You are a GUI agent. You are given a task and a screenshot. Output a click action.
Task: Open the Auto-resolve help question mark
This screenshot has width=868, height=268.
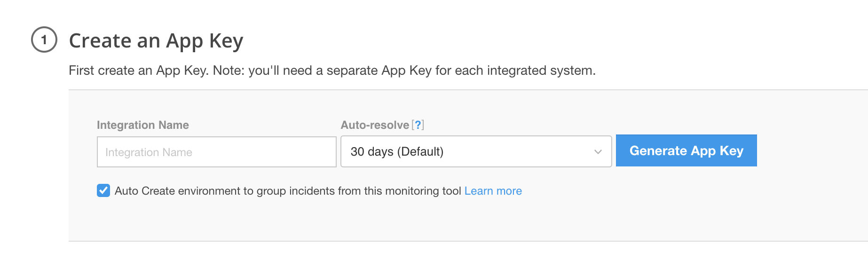[x=418, y=125]
